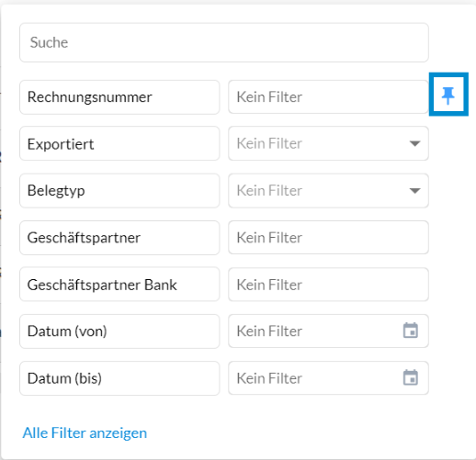This screenshot has width=476, height=460.
Task: Open calendar picker for Datum (bis)
Action: (411, 377)
